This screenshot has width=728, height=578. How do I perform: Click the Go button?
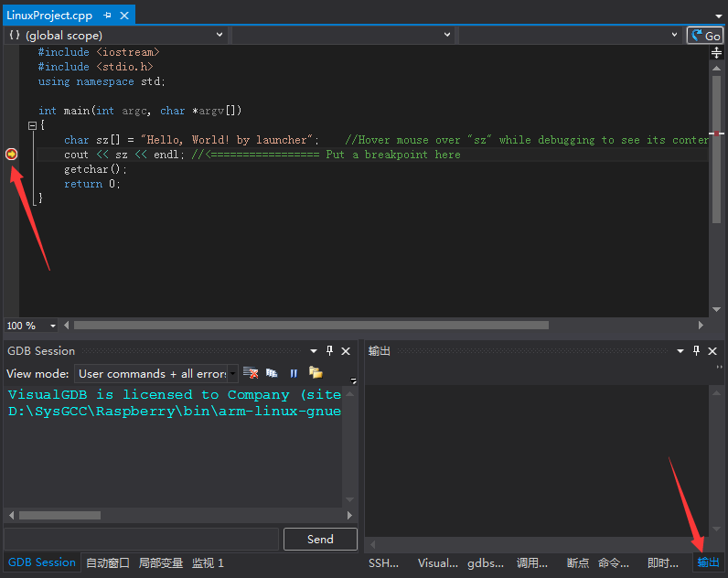(705, 36)
